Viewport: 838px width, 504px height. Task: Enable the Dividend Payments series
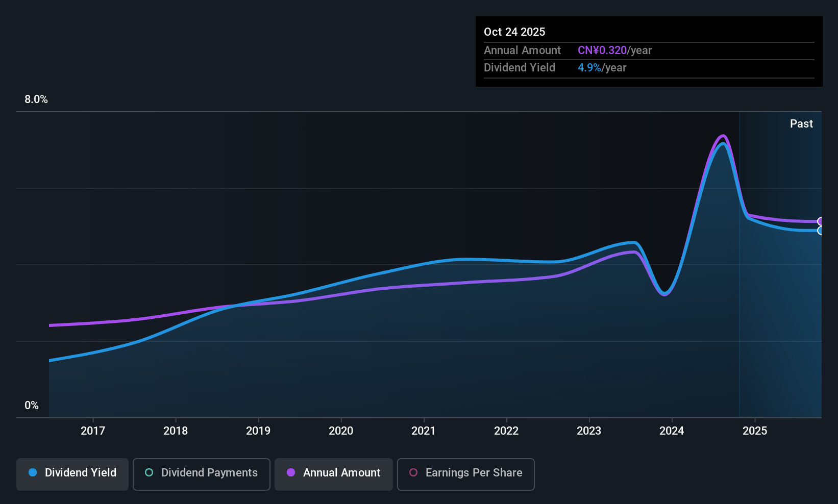point(201,474)
